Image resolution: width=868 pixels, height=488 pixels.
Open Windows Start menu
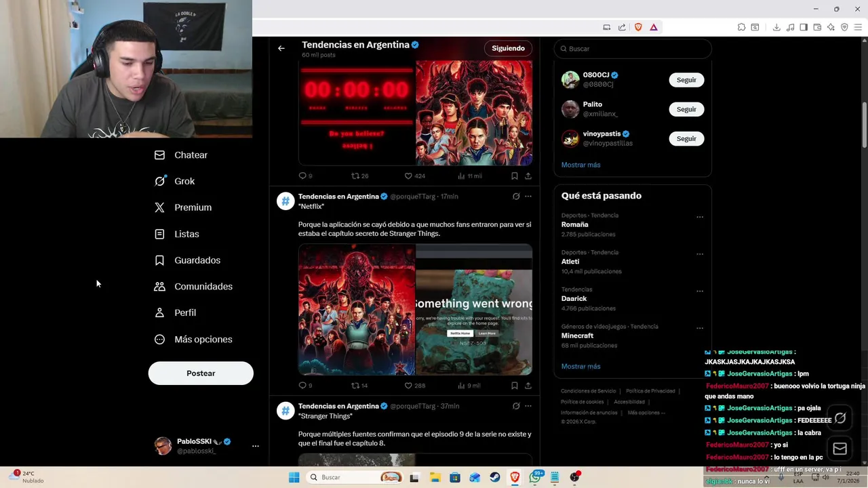point(294,477)
